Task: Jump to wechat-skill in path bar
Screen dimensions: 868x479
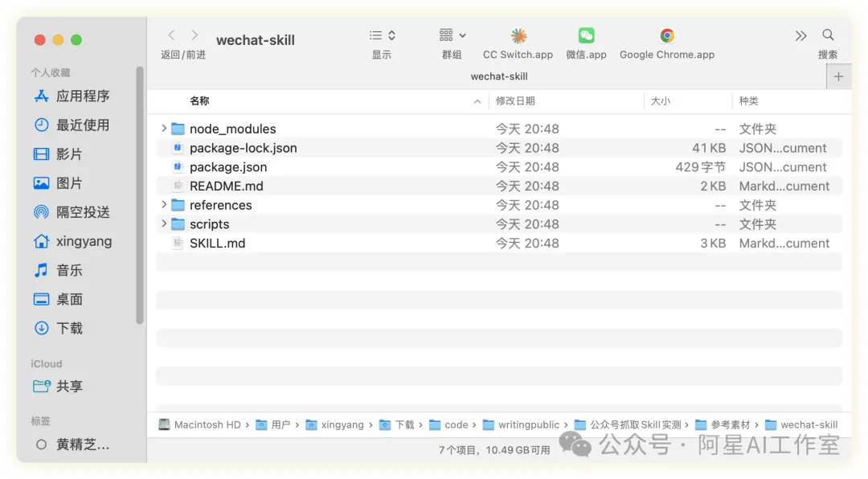Action: coord(801,424)
